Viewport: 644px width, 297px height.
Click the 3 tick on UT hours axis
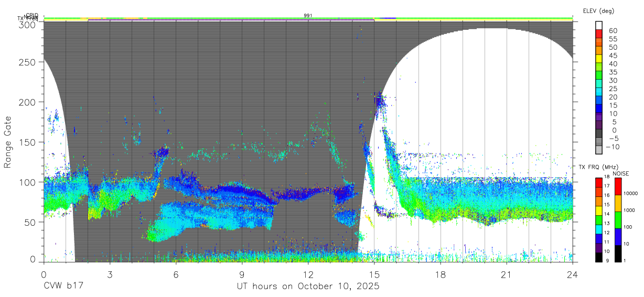tap(110, 274)
